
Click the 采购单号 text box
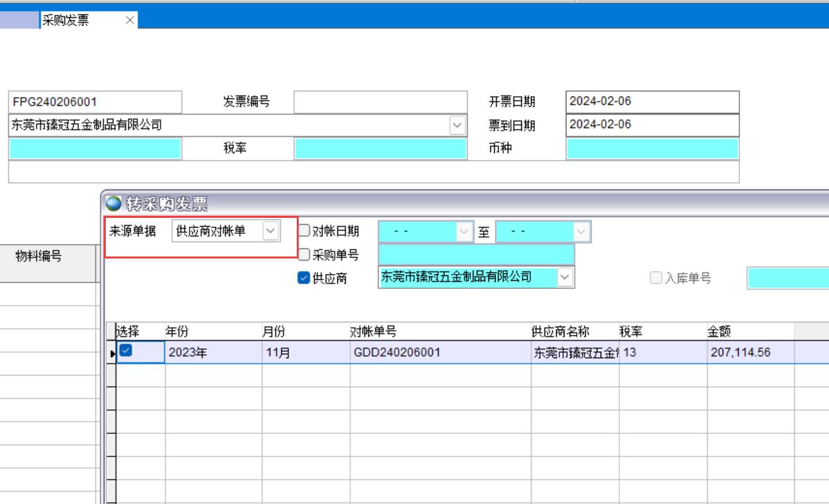click(475, 255)
